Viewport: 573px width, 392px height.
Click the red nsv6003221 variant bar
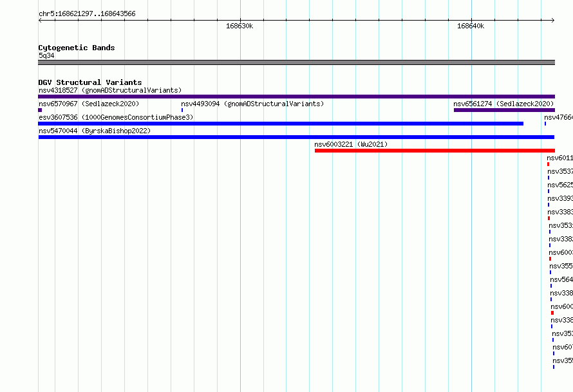point(435,151)
